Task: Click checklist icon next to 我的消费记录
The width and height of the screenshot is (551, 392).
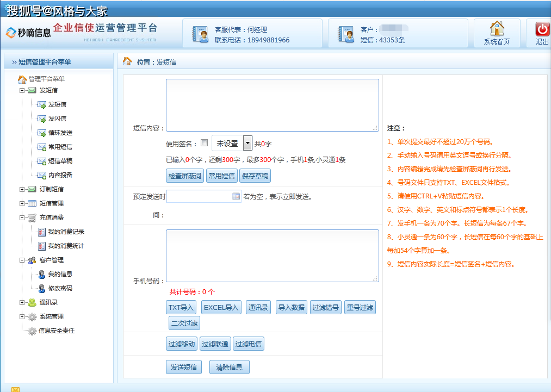Action: 42,232
